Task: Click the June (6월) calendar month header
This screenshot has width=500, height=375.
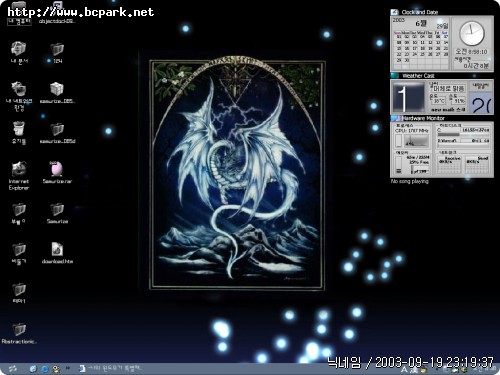Action: click(421, 24)
